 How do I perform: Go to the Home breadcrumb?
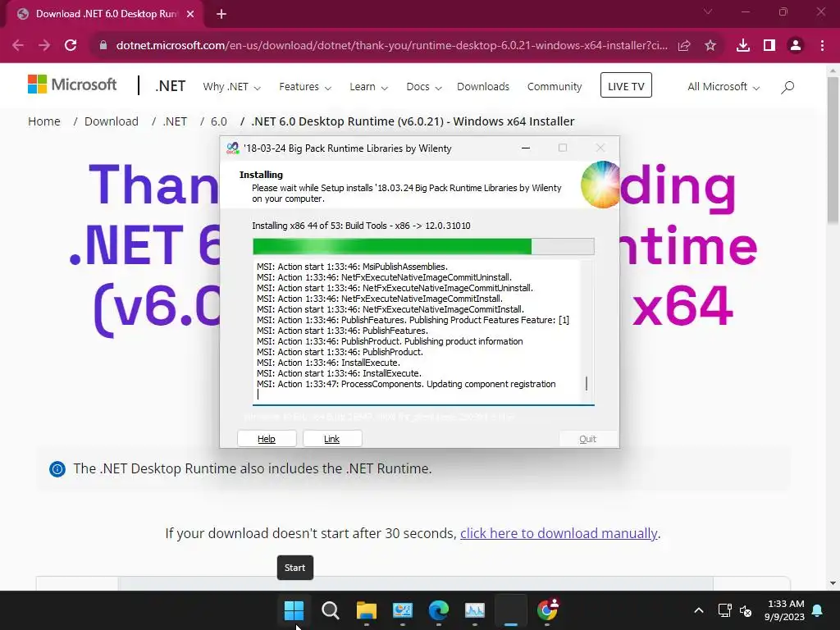[x=44, y=121]
